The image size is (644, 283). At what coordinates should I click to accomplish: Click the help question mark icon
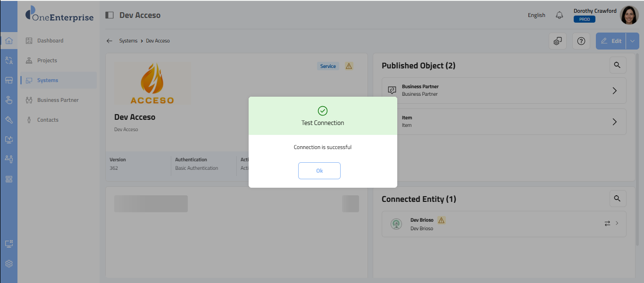pyautogui.click(x=581, y=41)
